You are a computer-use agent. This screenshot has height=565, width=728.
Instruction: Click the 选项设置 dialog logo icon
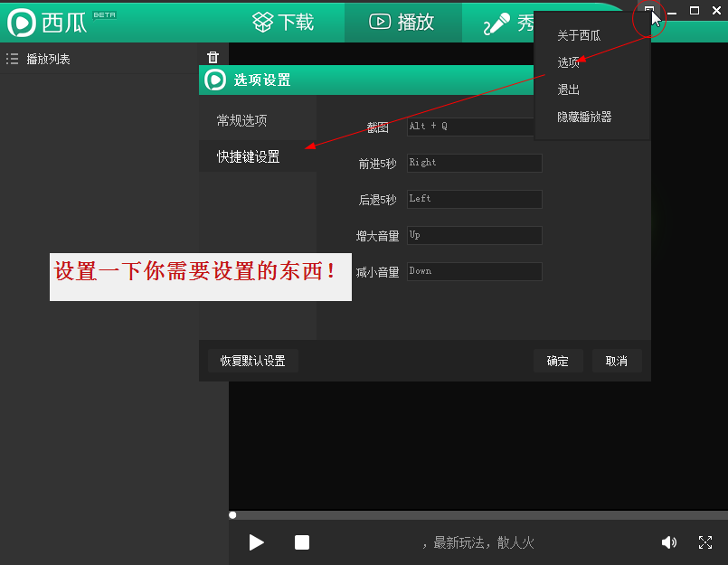(215, 80)
